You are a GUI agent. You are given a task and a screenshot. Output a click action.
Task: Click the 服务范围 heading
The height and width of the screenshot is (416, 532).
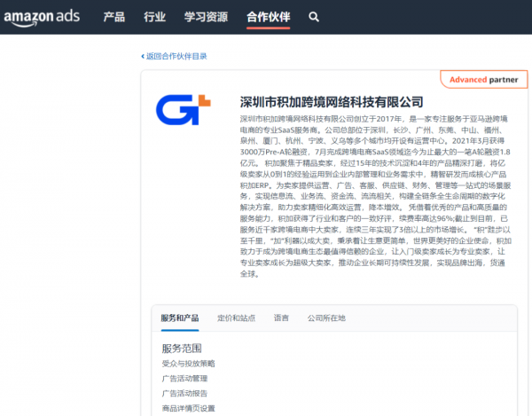[182, 349]
